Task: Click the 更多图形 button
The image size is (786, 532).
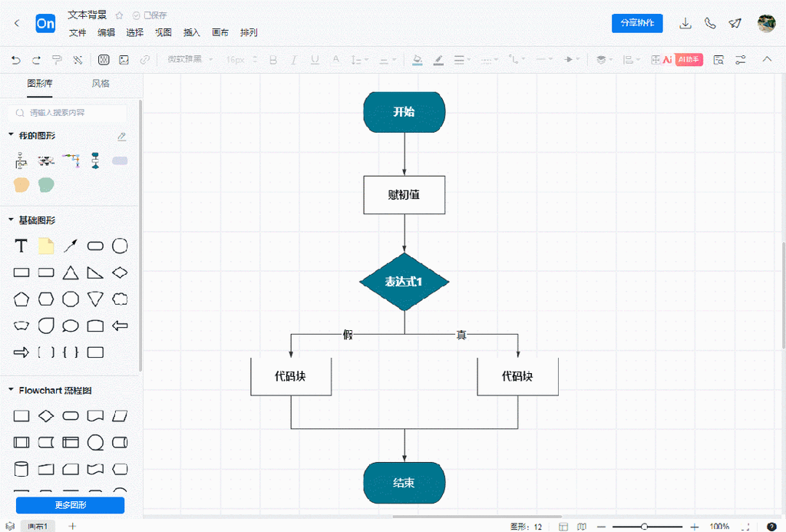Action: click(70, 505)
